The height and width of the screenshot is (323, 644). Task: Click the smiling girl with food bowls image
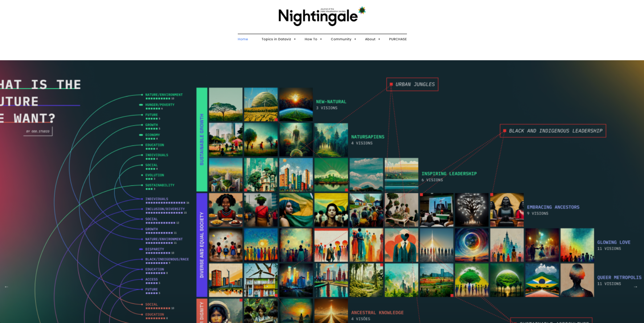(x=225, y=210)
